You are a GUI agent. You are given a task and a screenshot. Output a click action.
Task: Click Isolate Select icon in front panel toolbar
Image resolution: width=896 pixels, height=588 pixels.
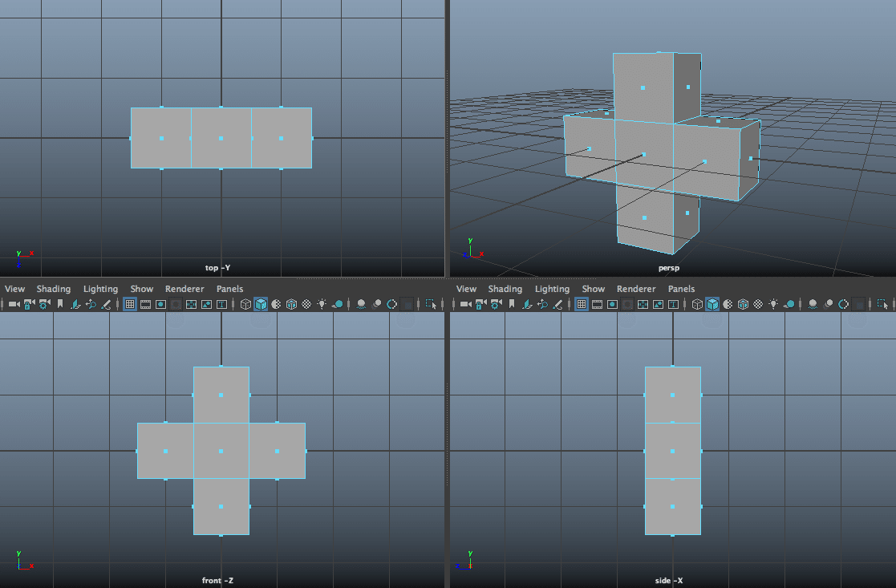point(431,304)
